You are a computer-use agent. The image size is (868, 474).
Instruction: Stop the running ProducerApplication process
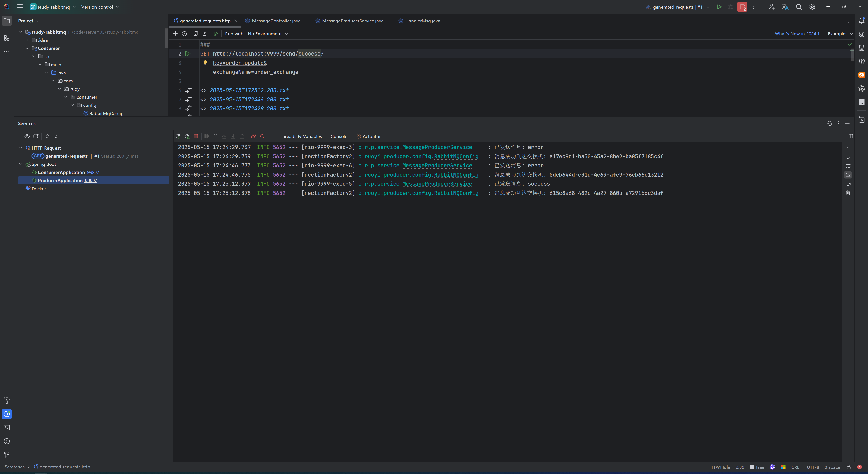(196, 136)
